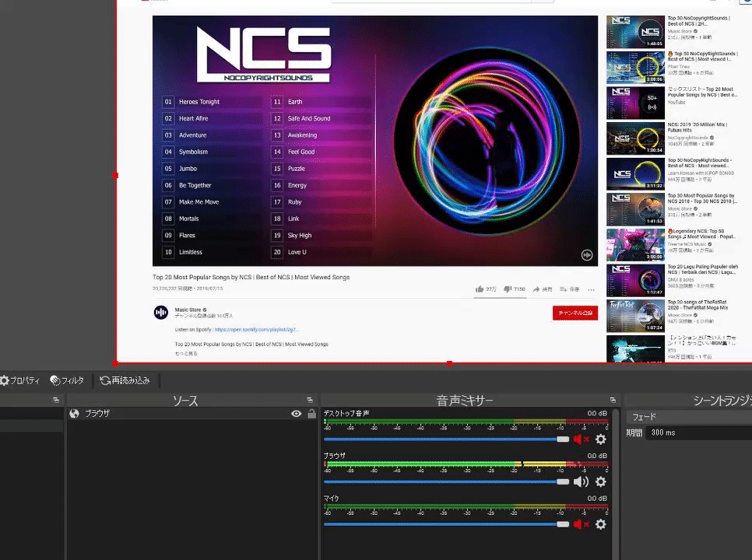Viewport: 752px width, 560px height.
Task: Click the 期間 300 ms duration field
Action: 699,432
